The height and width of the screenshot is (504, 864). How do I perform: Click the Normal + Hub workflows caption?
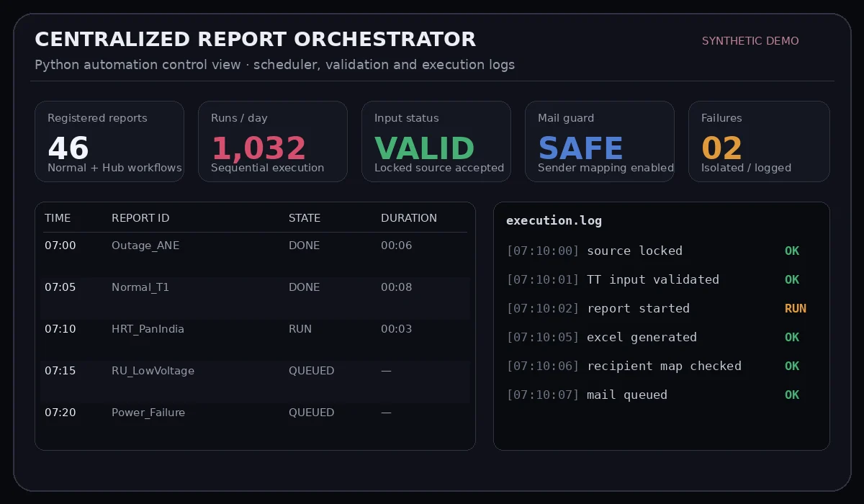click(x=114, y=168)
